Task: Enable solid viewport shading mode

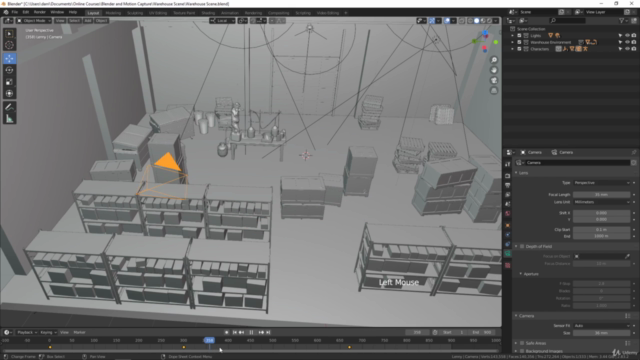Action: (476, 20)
